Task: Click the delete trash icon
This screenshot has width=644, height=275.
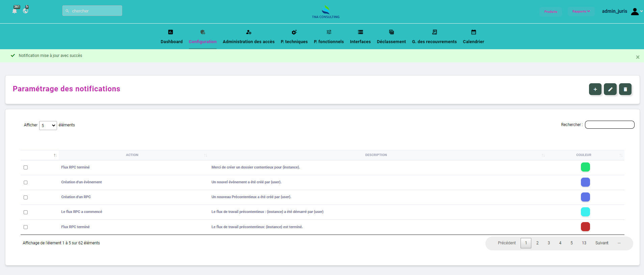Action: coord(625,89)
